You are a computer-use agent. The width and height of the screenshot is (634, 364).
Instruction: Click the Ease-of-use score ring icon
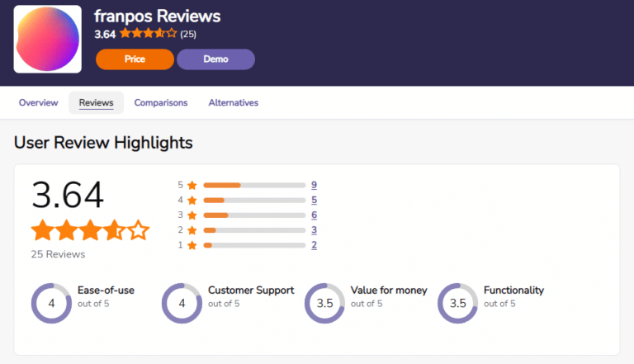point(51,304)
